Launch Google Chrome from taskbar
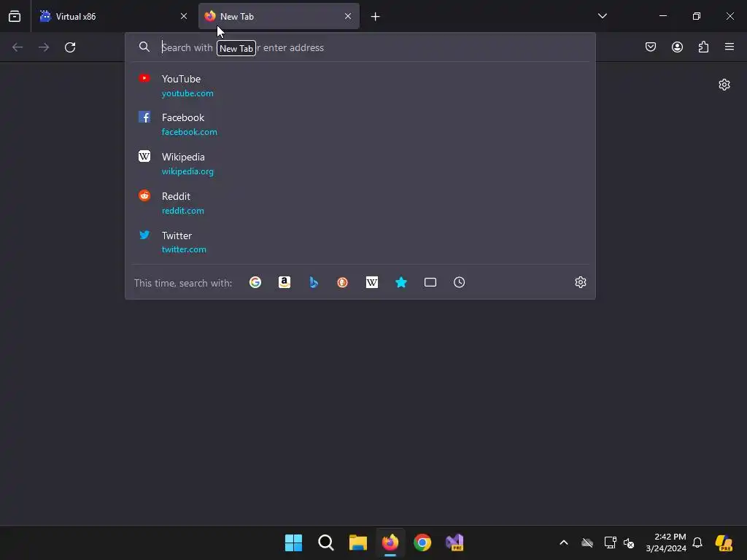This screenshot has height=560, width=747. [422, 542]
